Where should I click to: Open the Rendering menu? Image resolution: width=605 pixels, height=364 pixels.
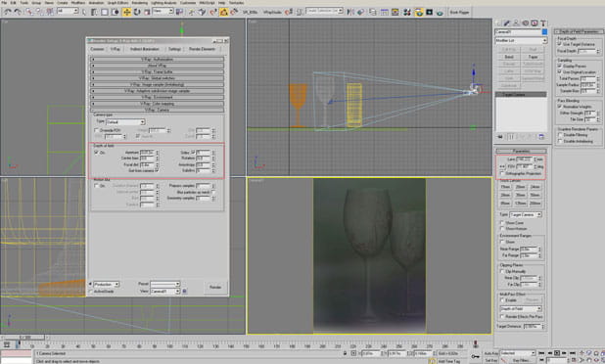click(x=140, y=3)
